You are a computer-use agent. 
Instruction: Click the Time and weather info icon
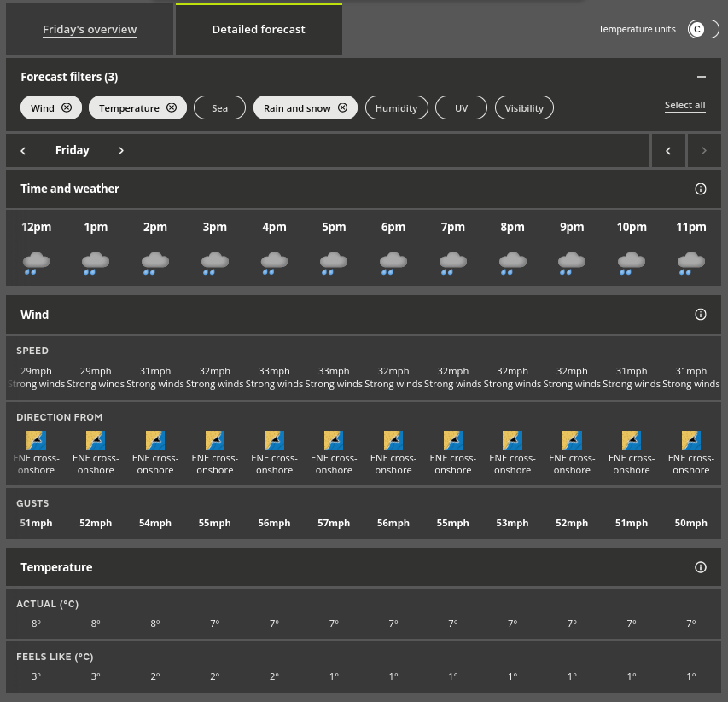701,189
